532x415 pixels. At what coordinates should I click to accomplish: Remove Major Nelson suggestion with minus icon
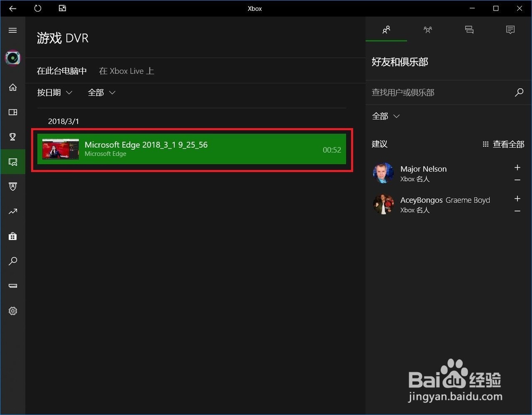tap(518, 180)
